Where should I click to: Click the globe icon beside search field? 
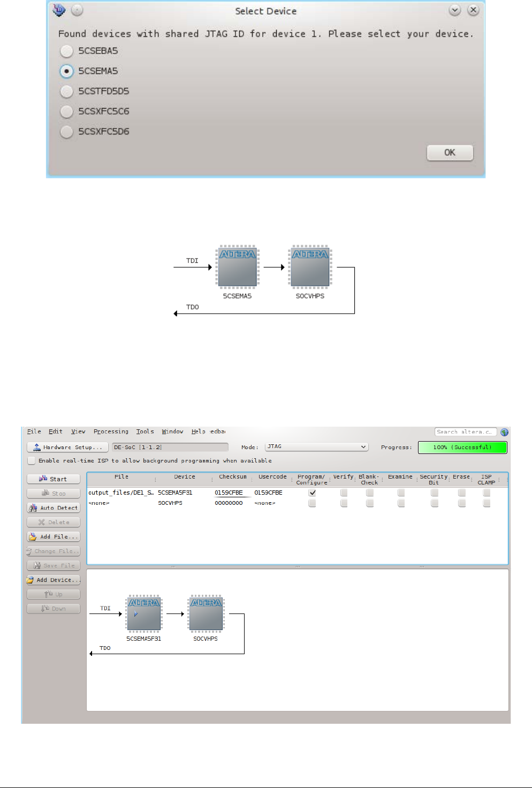[x=504, y=432]
